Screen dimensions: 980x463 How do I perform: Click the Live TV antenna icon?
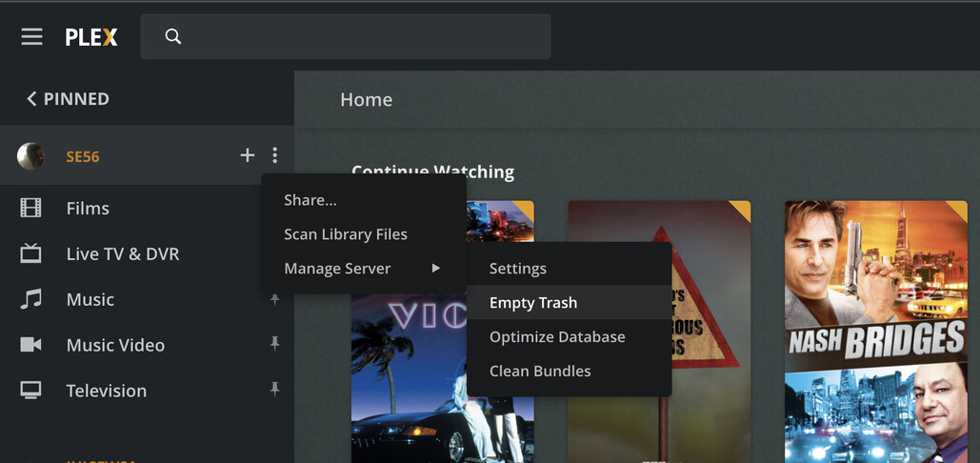pos(30,253)
